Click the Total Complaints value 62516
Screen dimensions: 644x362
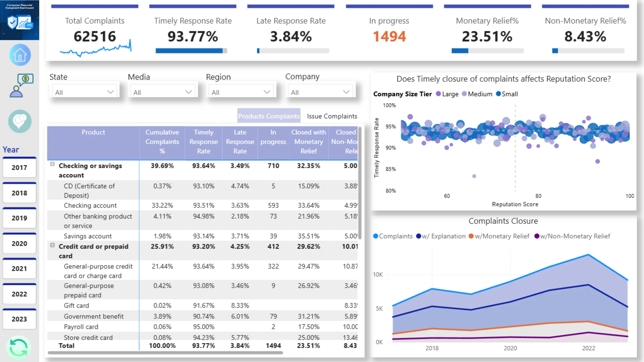[x=95, y=37]
